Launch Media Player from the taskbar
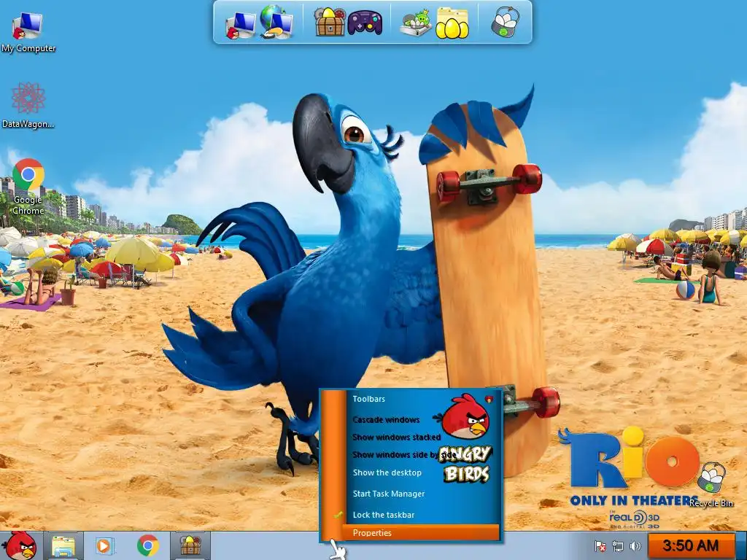This screenshot has width=747, height=560. coord(104,545)
